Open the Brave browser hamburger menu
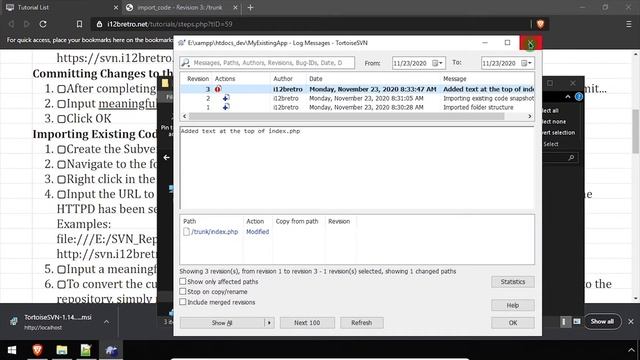The image size is (640, 360). 629,24
